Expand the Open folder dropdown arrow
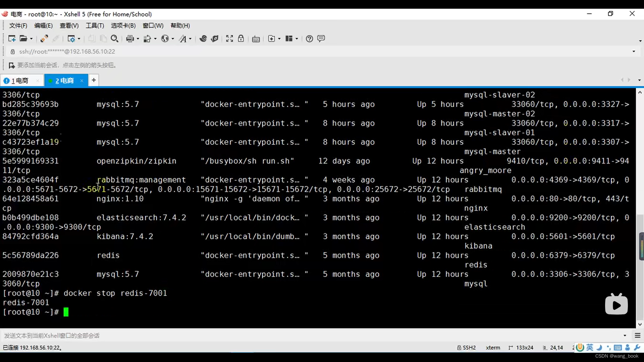Screen dimensions: 644x362 pos(31,39)
